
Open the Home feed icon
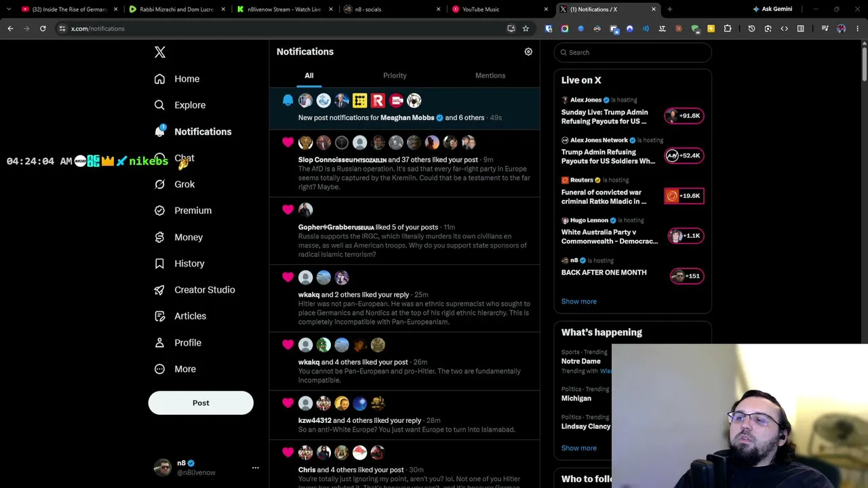(159, 79)
